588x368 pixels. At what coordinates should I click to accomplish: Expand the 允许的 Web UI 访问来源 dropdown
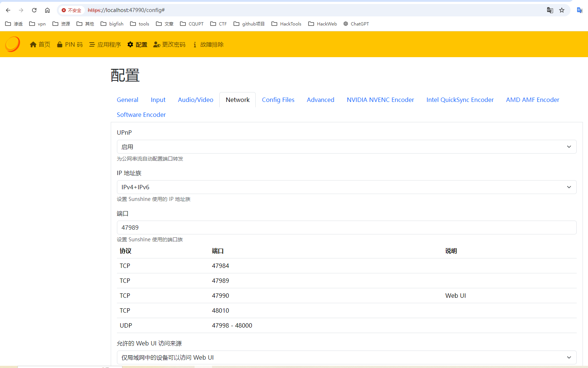click(346, 357)
